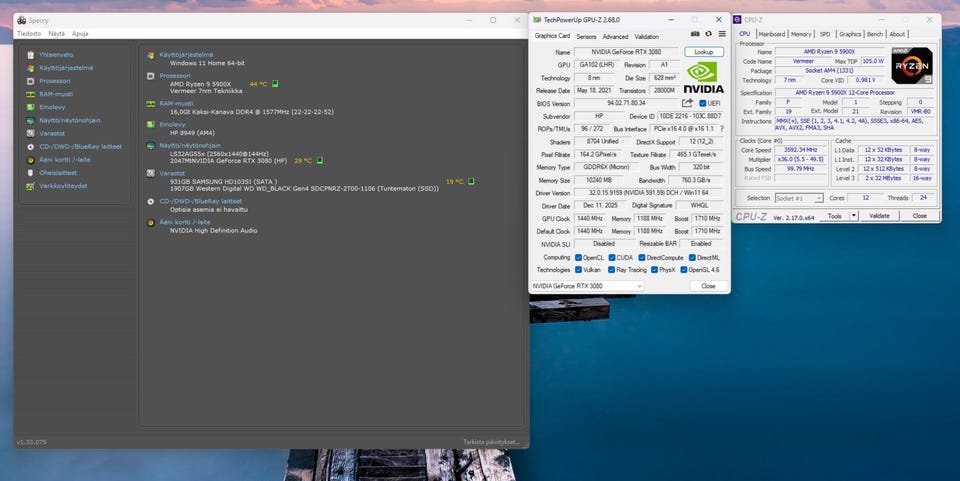The width and height of the screenshot is (960, 481).
Task: Switch to the Advanced tab in GPU-Z
Action: 615,37
